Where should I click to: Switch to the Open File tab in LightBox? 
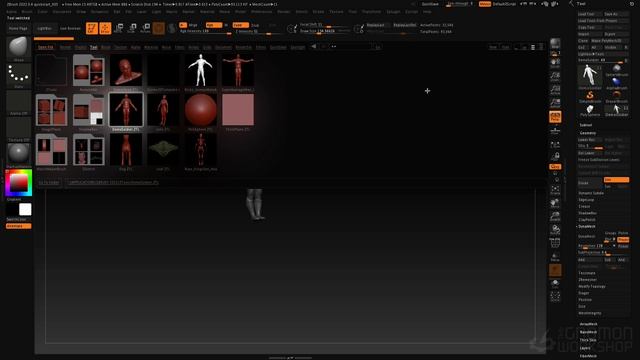point(45,47)
